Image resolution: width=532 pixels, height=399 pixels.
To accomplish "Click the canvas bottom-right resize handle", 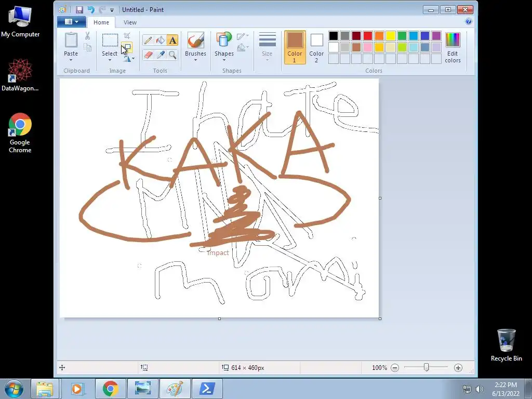I will tap(380, 318).
